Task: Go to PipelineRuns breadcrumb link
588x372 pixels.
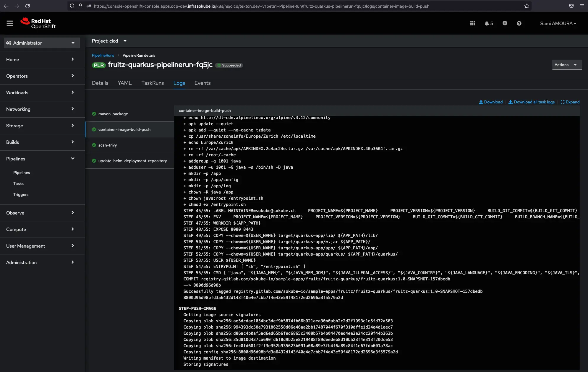Action: click(103, 55)
